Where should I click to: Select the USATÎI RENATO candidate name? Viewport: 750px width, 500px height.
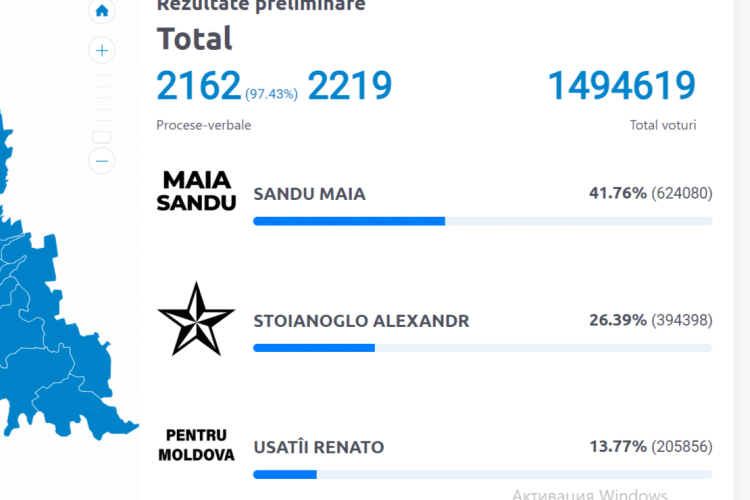[319, 447]
